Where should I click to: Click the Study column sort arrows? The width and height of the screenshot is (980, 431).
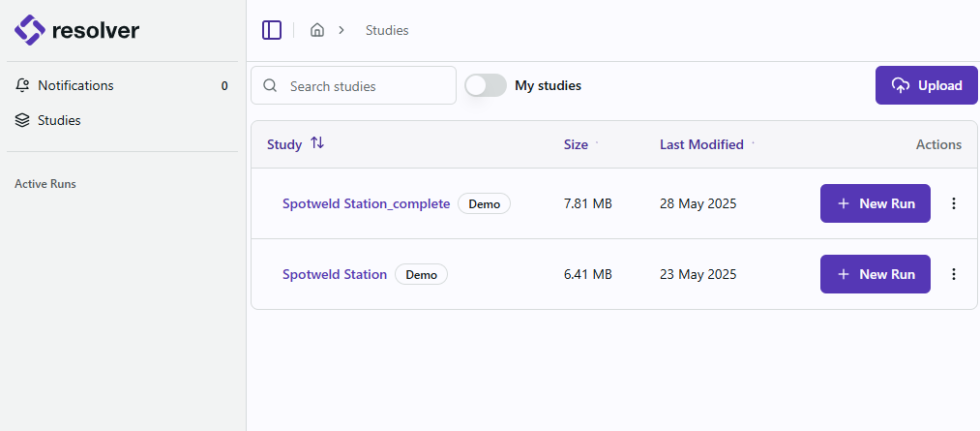[x=317, y=143]
